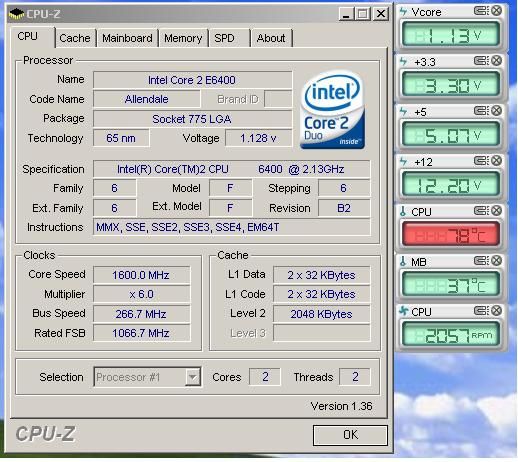This screenshot has width=518, height=462.
Task: Click the thermometer icon beside CPU
Action: click(x=403, y=211)
